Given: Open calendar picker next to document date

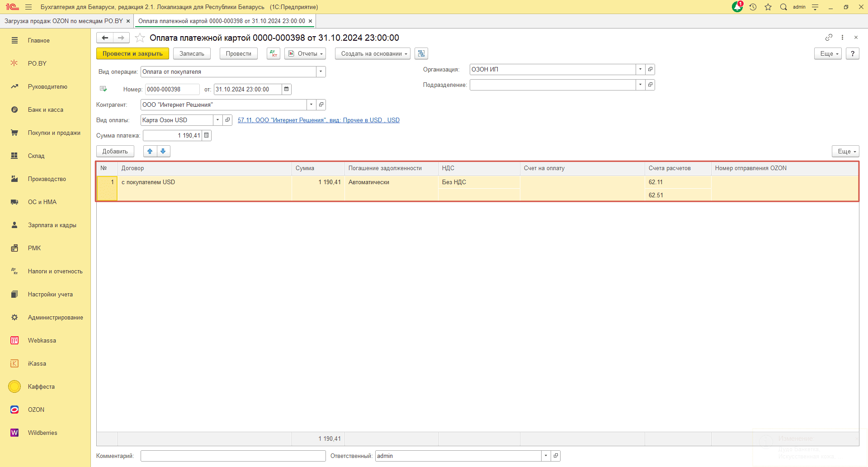Looking at the screenshot, I should pyautogui.click(x=287, y=89).
